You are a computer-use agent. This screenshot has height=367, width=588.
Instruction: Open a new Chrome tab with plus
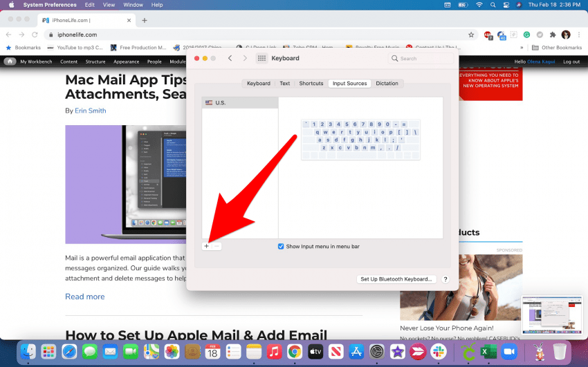[145, 21]
